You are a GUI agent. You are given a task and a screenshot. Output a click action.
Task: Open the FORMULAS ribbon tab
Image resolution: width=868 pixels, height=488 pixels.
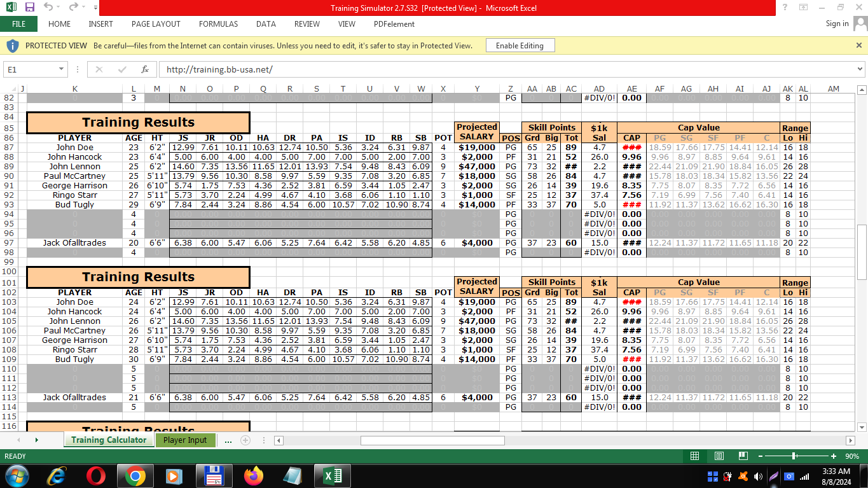218,24
